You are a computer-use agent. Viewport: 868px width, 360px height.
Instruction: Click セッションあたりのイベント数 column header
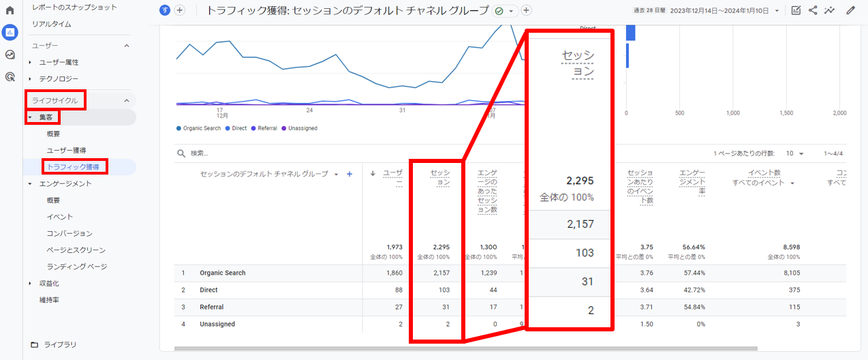point(640,187)
